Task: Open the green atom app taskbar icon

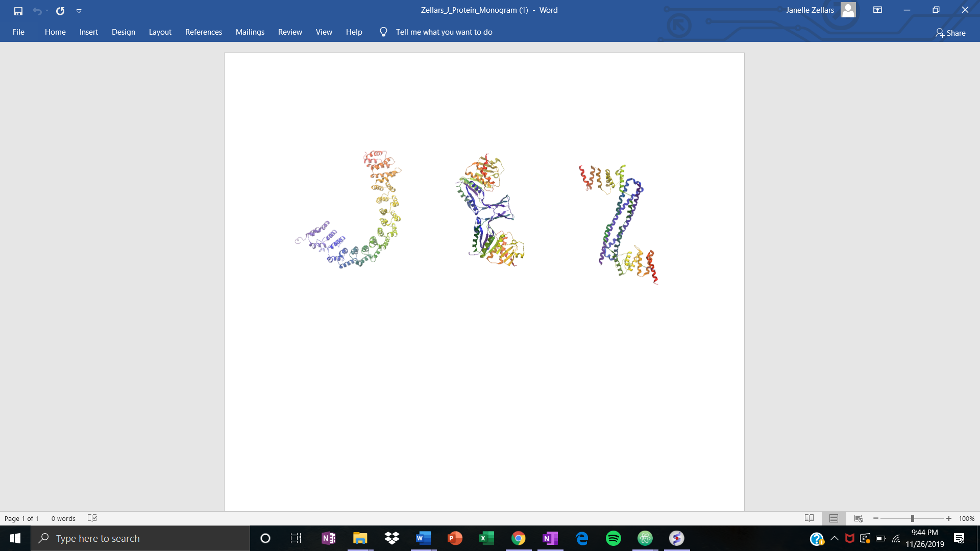Action: pyautogui.click(x=645, y=538)
